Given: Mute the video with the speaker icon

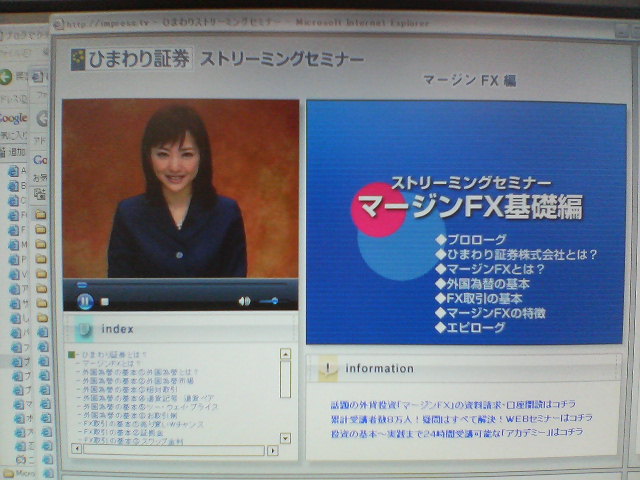Looking at the screenshot, I should coord(244,301).
